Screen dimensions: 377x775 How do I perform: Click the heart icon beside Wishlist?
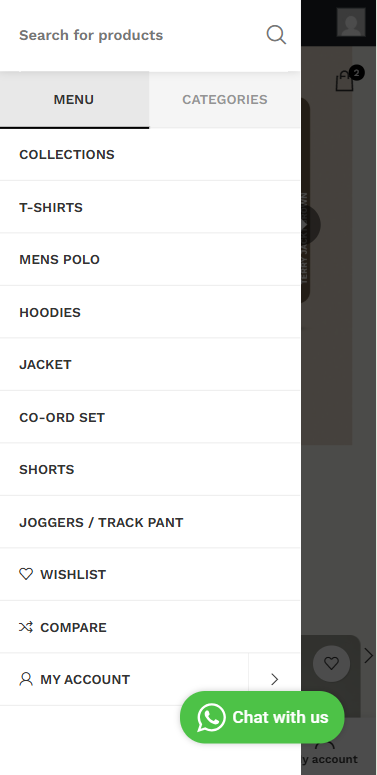click(x=26, y=574)
